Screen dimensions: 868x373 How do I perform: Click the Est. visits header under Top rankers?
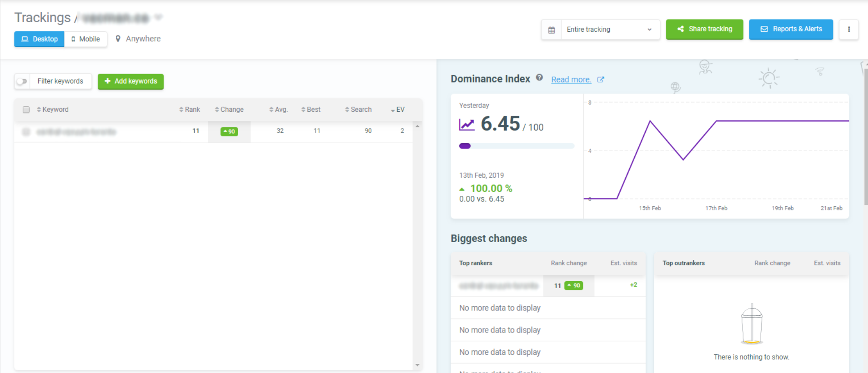(623, 263)
